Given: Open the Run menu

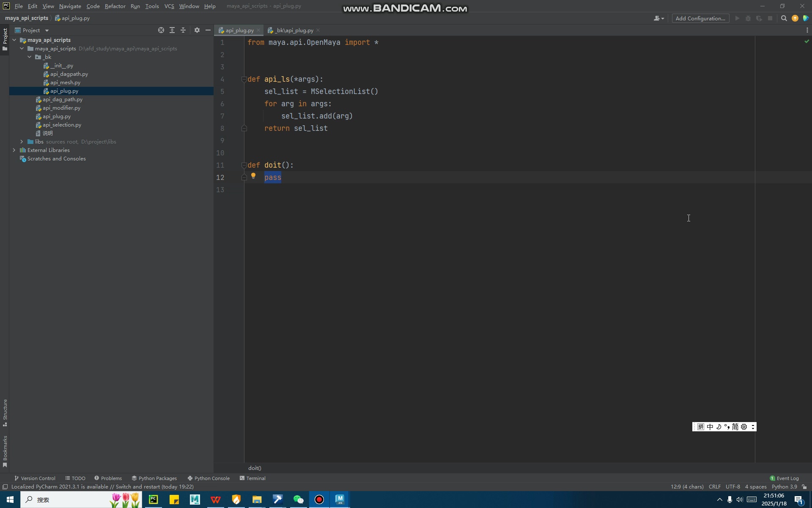Looking at the screenshot, I should (135, 6).
